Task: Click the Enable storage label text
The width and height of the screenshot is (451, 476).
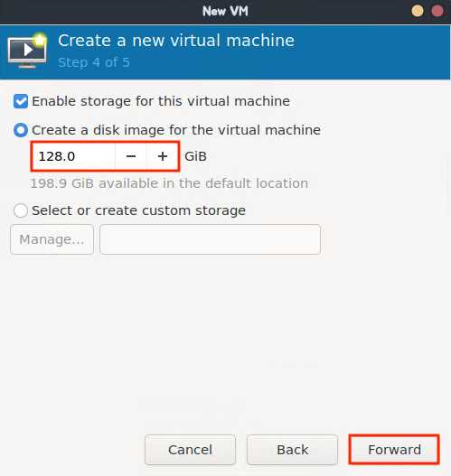Action: click(161, 101)
